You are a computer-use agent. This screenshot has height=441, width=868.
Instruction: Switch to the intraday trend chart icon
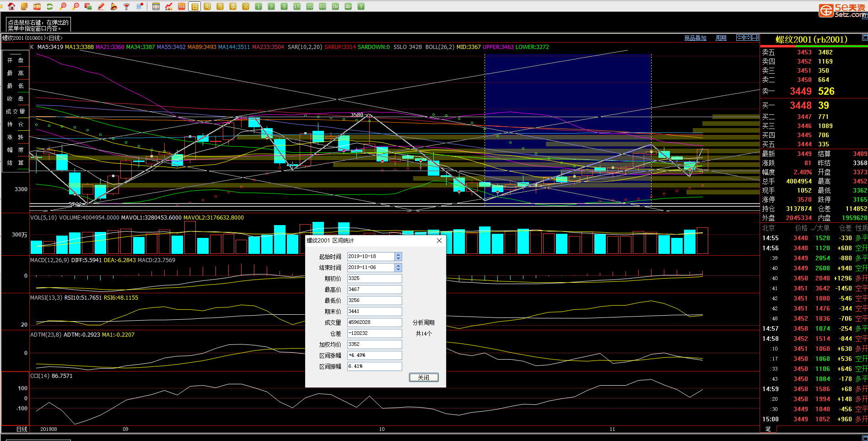(x=169, y=6)
